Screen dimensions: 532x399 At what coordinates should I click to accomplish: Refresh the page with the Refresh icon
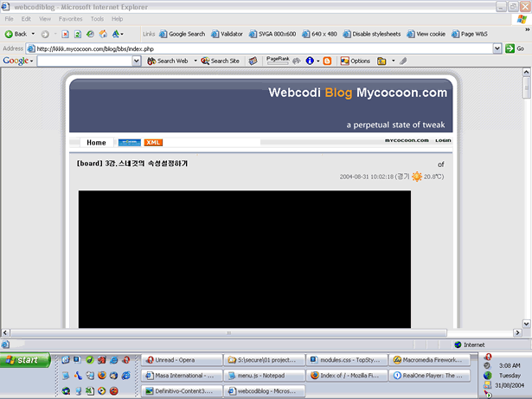(x=78, y=34)
